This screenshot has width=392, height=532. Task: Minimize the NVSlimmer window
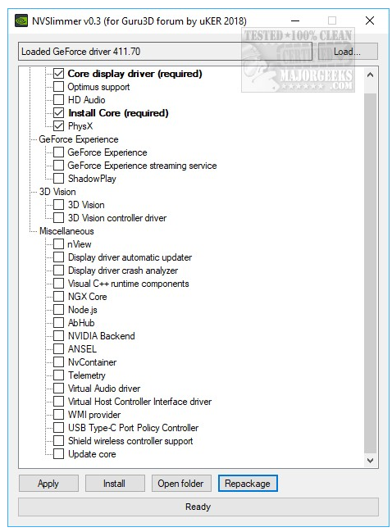[x=295, y=20]
